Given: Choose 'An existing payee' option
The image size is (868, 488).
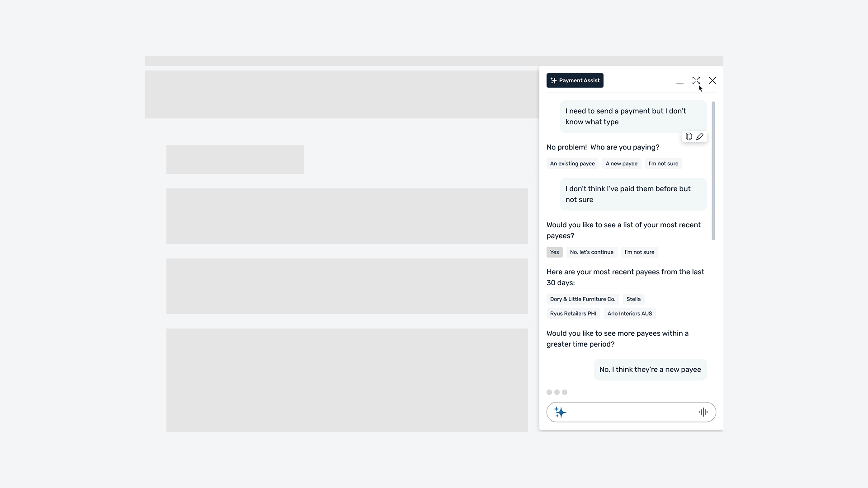Looking at the screenshot, I should (572, 164).
